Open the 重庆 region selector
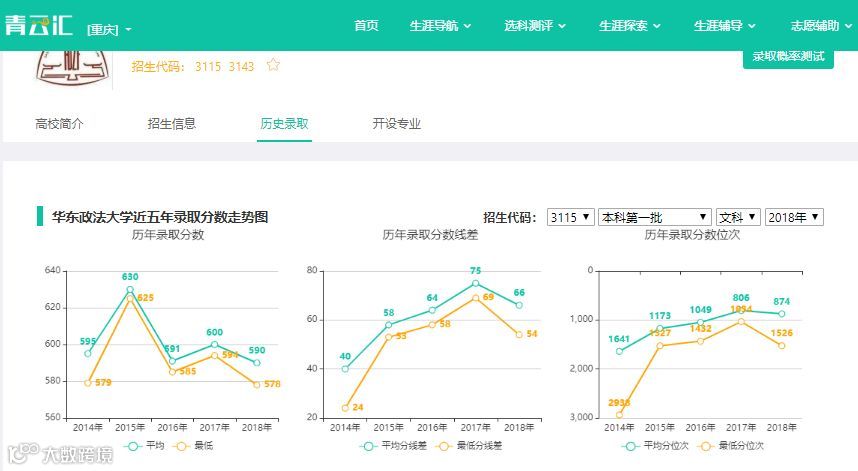This screenshot has height=471, width=858. click(x=109, y=30)
